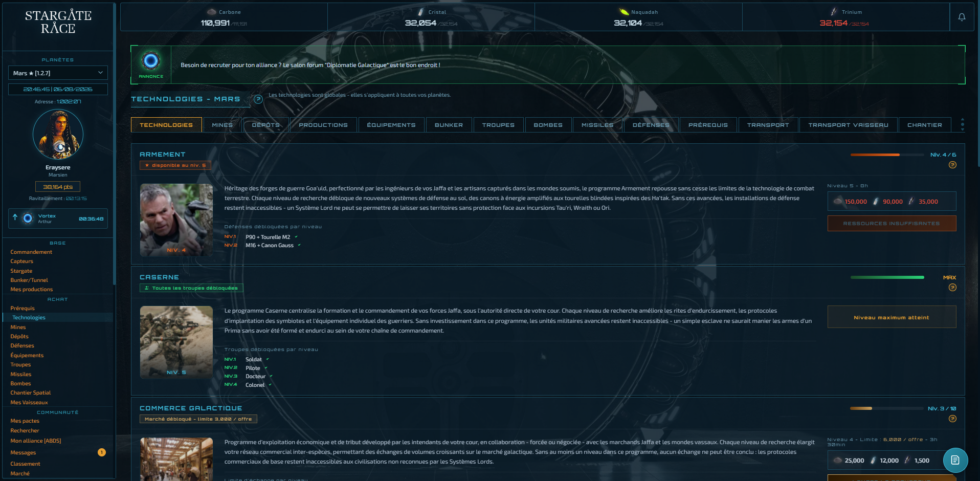Click the Vortex stargate icon

click(x=28, y=218)
